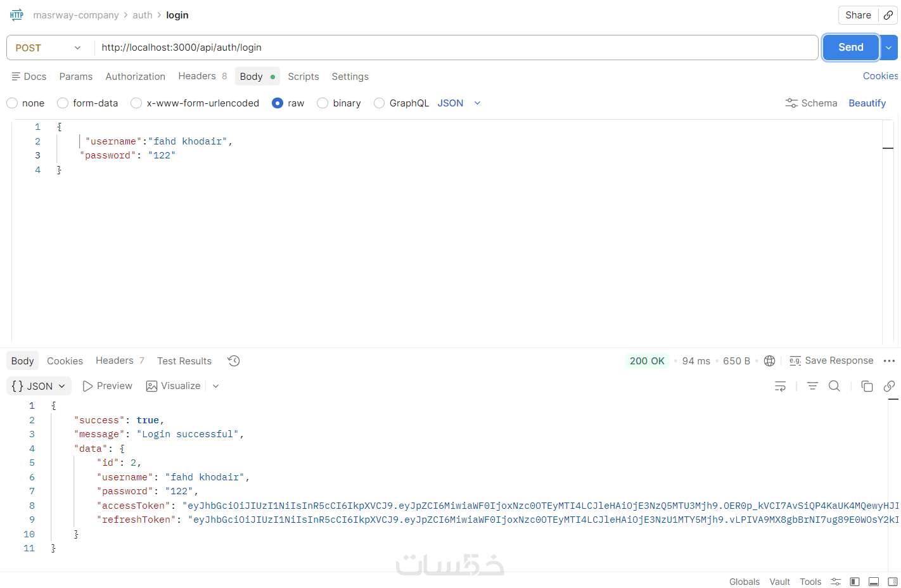Viewport: 901px width, 588px height.
Task: Open footer settings sliders icon
Action: 836,582
